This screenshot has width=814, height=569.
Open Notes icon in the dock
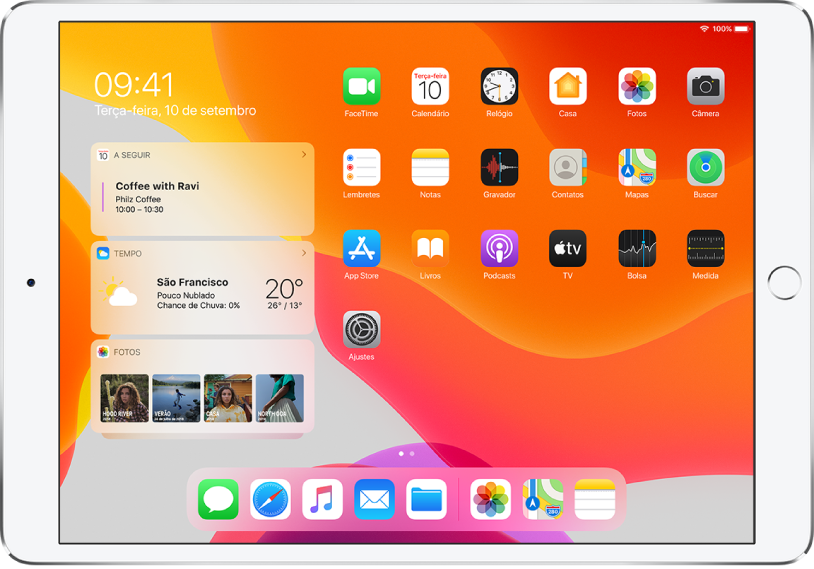click(x=595, y=499)
